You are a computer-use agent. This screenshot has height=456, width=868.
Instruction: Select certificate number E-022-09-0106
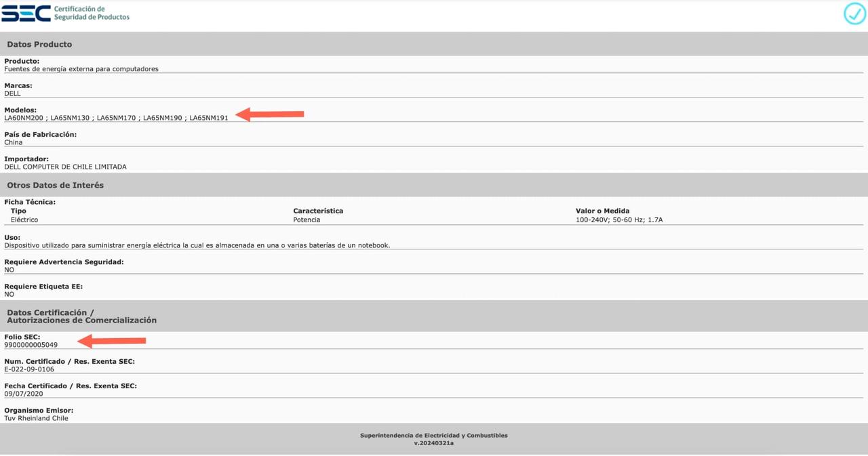pyautogui.click(x=29, y=369)
